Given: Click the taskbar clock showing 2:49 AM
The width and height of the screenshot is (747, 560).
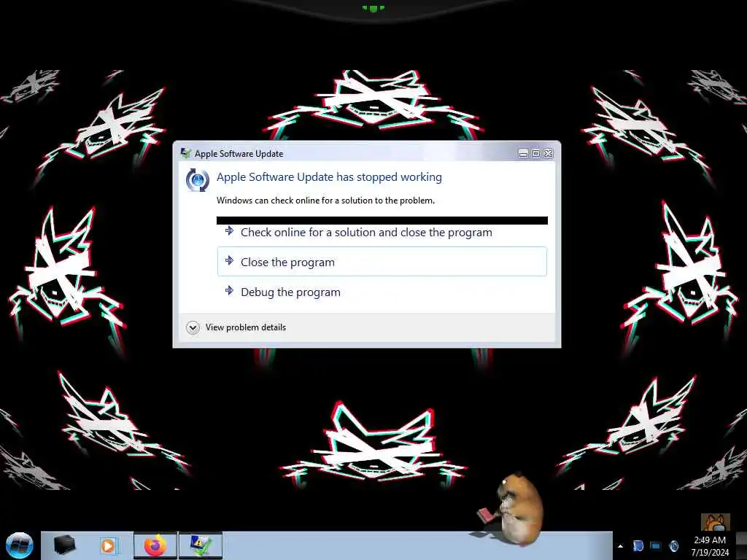Looking at the screenshot, I should (x=710, y=540).
